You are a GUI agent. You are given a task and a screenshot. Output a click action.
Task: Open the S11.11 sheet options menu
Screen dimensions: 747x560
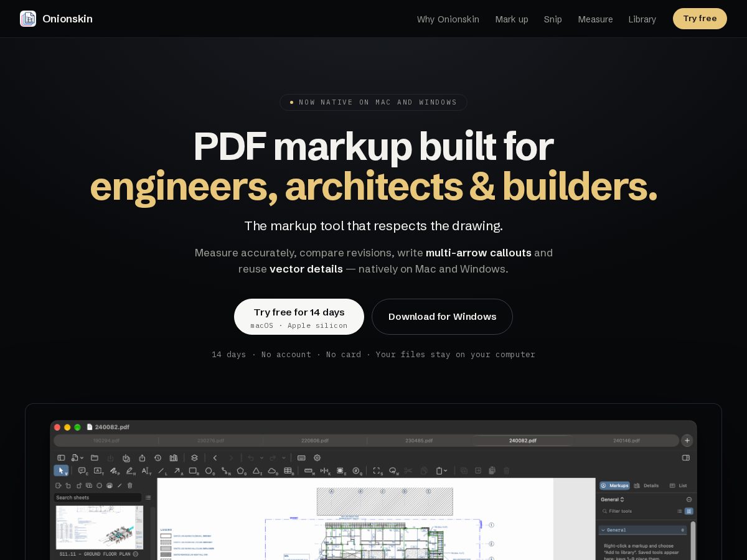coord(136,553)
